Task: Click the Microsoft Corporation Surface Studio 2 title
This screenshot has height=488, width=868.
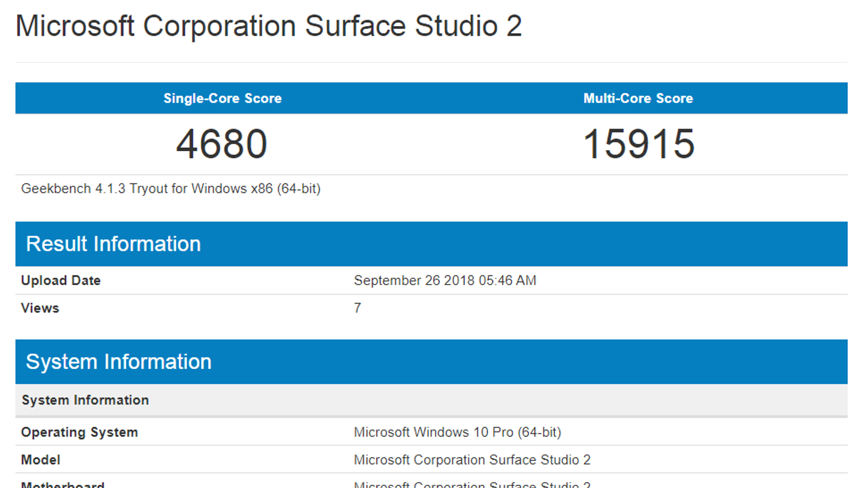Action: pos(269,25)
